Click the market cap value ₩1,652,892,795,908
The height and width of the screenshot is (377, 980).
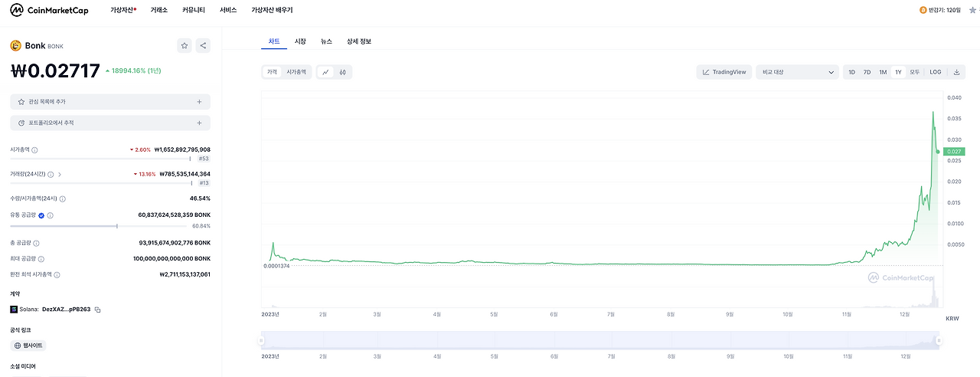click(182, 150)
